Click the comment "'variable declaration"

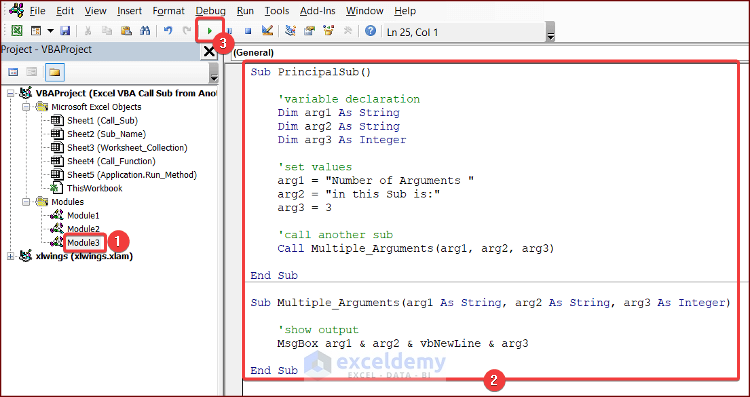pyautogui.click(x=349, y=99)
